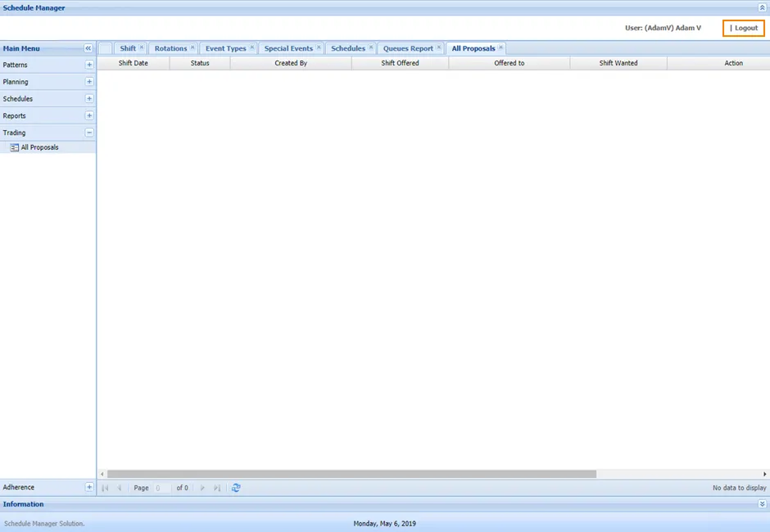Expand the Reports menu section

(89, 115)
